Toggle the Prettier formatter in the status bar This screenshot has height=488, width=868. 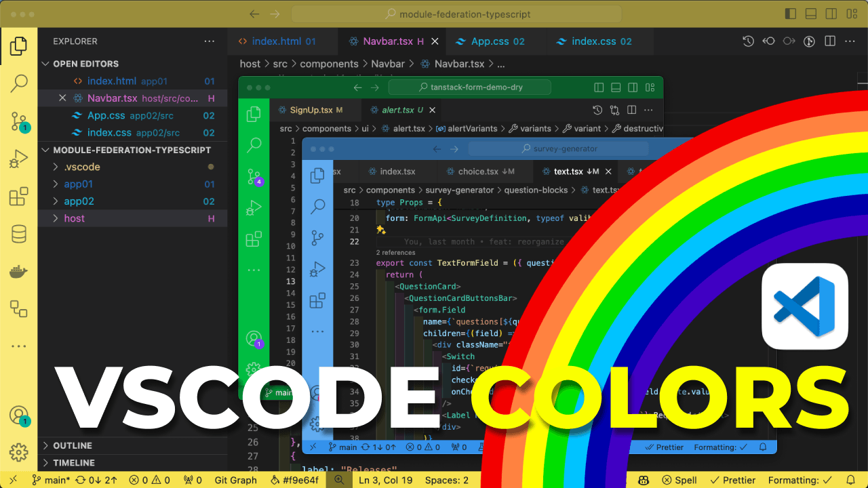tap(733, 480)
